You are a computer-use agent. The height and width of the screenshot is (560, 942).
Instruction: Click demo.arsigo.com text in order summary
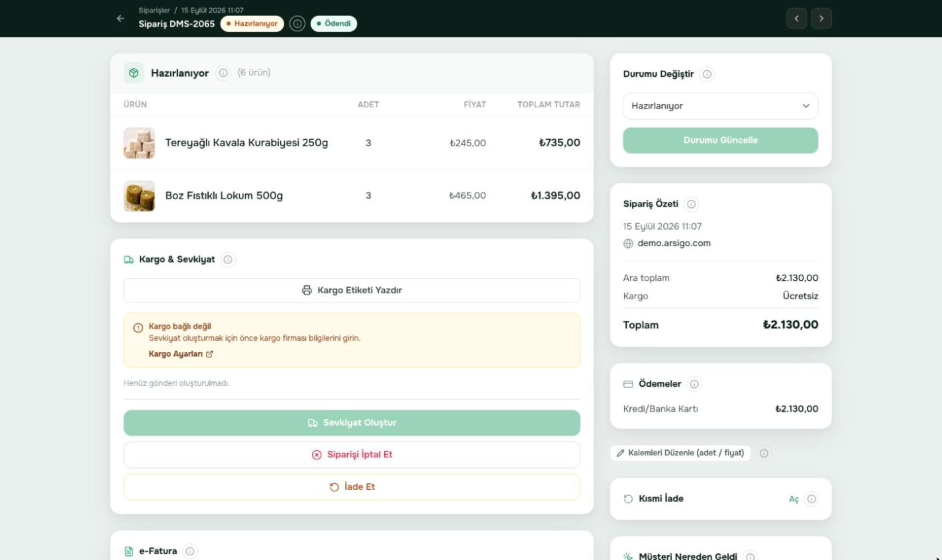[x=674, y=243]
